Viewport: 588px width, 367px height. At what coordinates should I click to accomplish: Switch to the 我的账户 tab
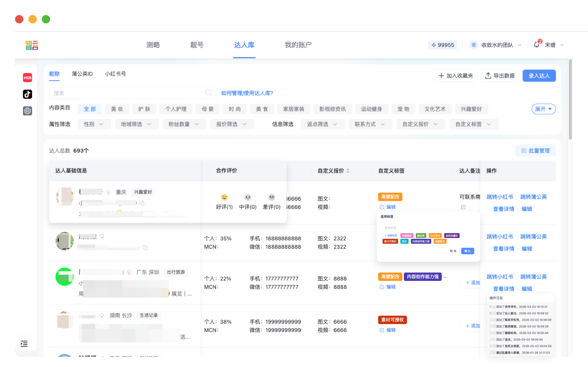(298, 45)
